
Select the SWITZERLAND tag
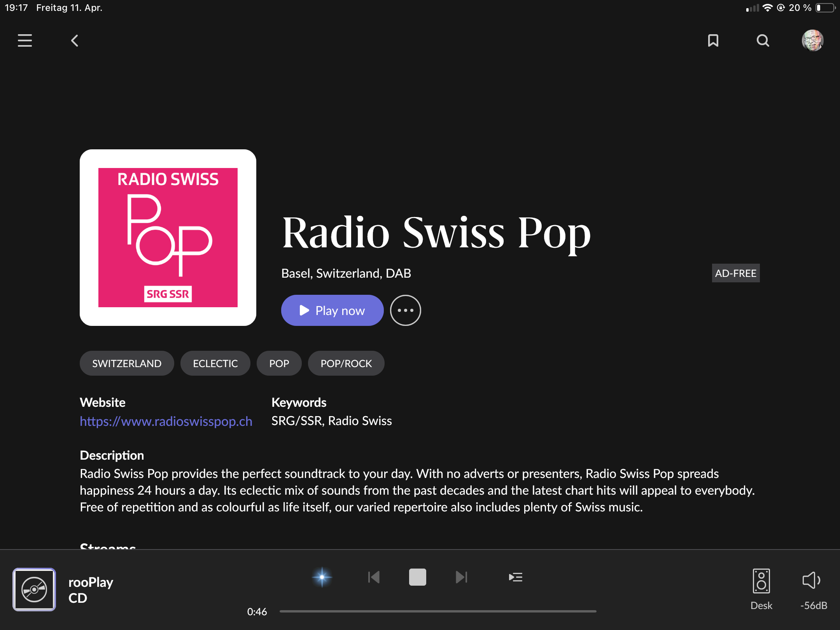(x=127, y=363)
